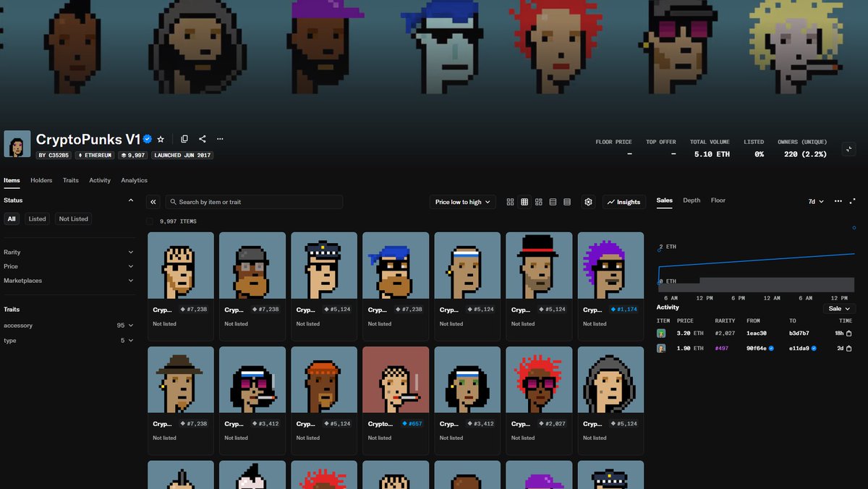The image size is (868, 489).
Task: Click the bag icon in the 18h sale row
Action: point(849,333)
